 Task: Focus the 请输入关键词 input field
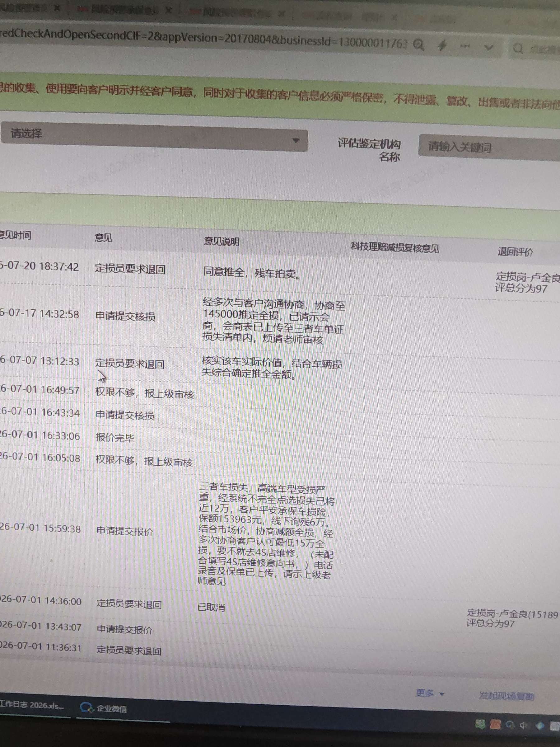(489, 148)
